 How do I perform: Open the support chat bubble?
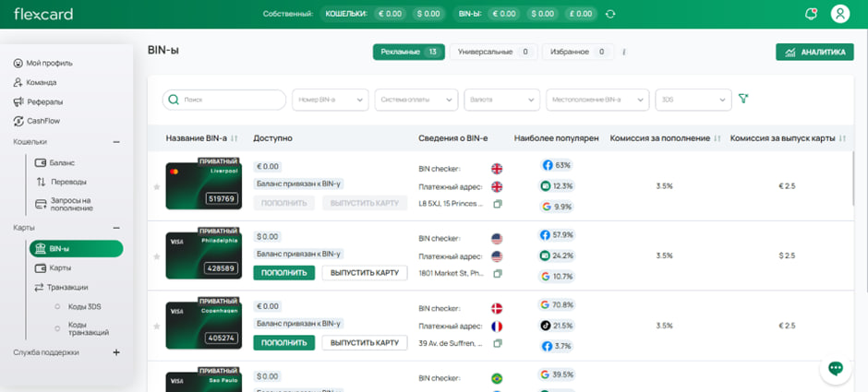tap(836, 368)
